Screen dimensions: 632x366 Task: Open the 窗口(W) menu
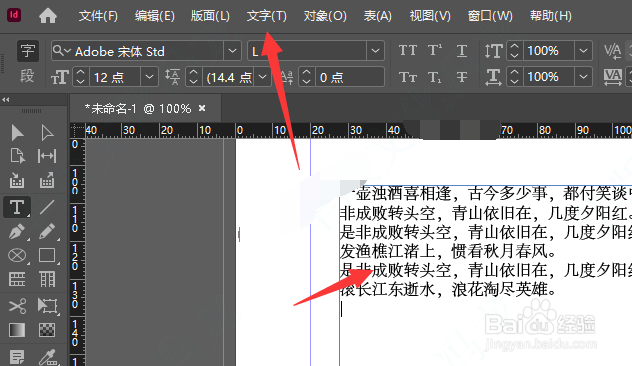pyautogui.click(x=490, y=16)
